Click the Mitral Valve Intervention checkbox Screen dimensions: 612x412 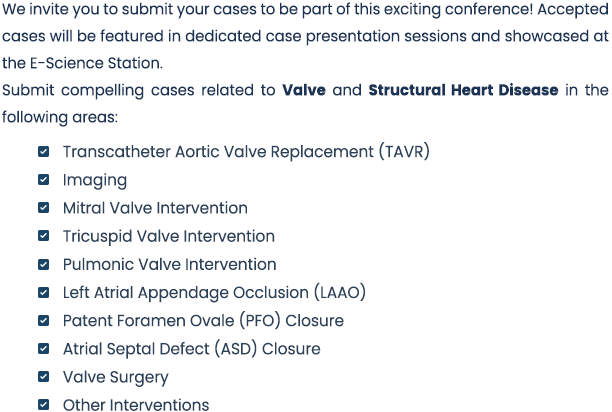pyautogui.click(x=43, y=208)
